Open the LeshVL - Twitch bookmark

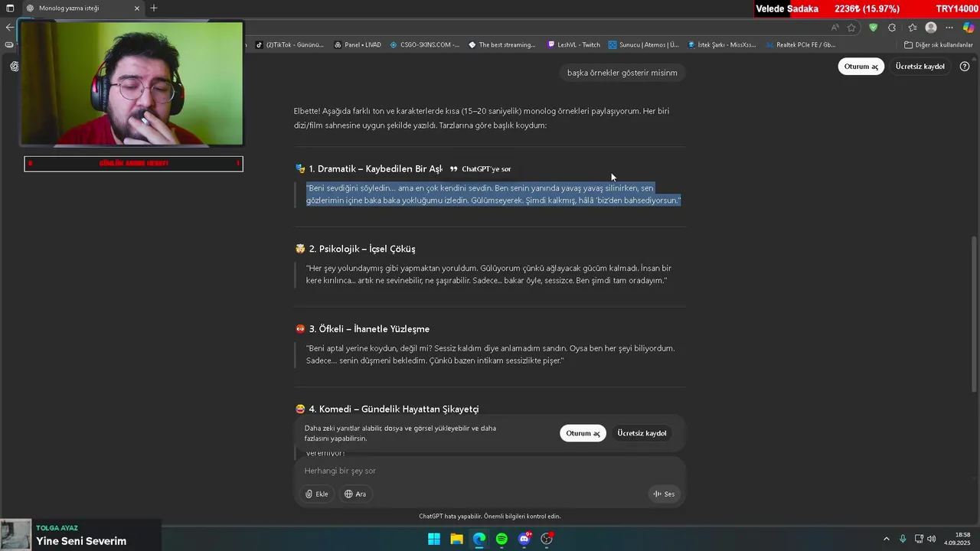tap(574, 45)
